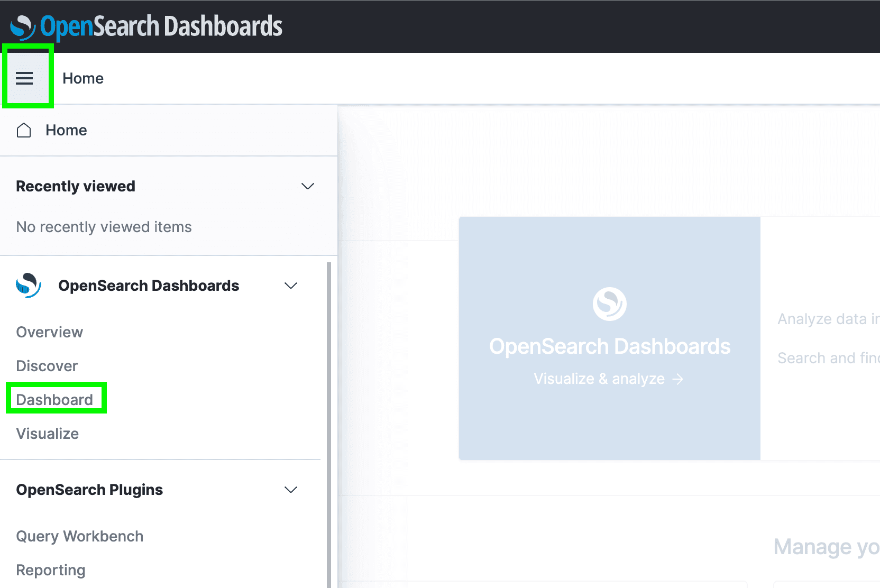Go to Discover in the sidebar
880x588 pixels.
47,366
